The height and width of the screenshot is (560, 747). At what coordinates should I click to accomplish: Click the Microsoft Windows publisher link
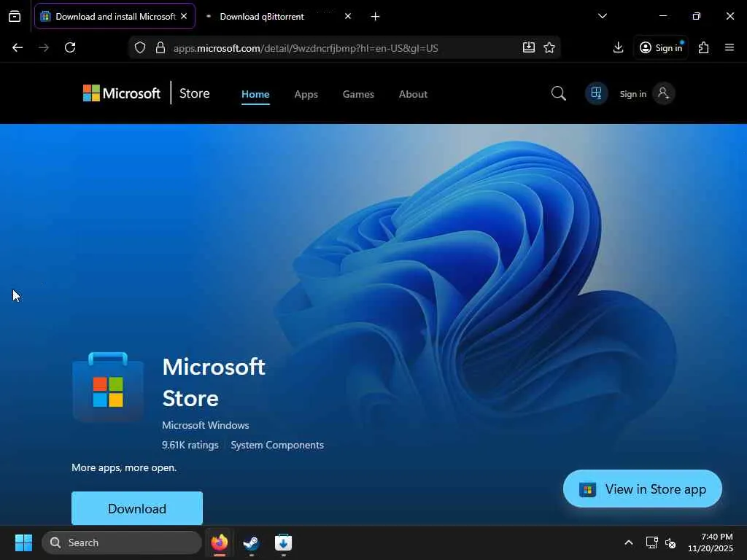205,425
